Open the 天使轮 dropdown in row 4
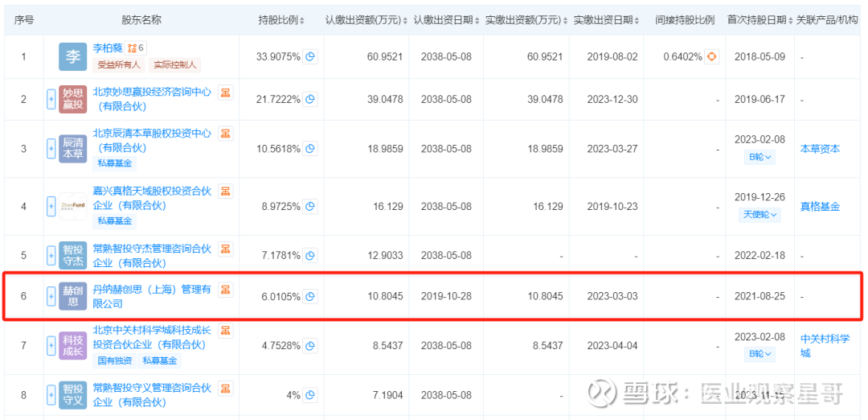 [760, 215]
